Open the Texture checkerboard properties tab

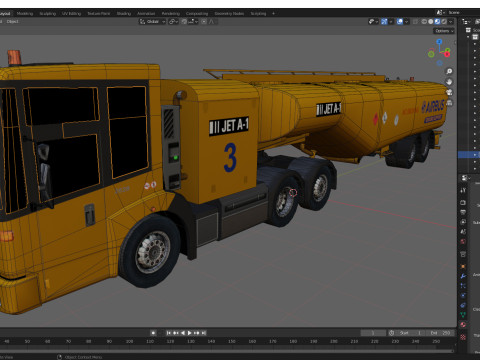pos(463,337)
